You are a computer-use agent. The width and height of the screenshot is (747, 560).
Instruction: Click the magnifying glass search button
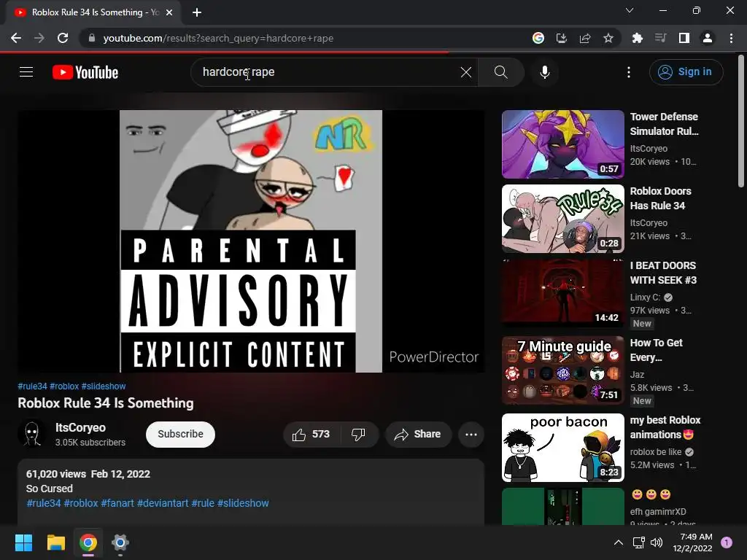[500, 72]
